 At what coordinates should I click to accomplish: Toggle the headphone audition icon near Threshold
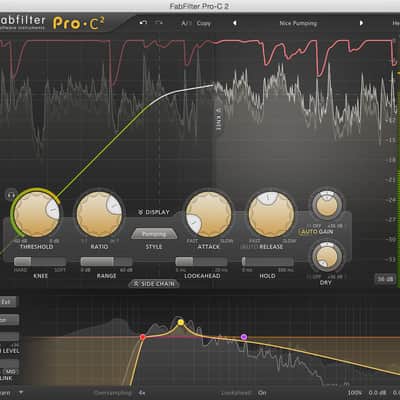click(x=12, y=195)
